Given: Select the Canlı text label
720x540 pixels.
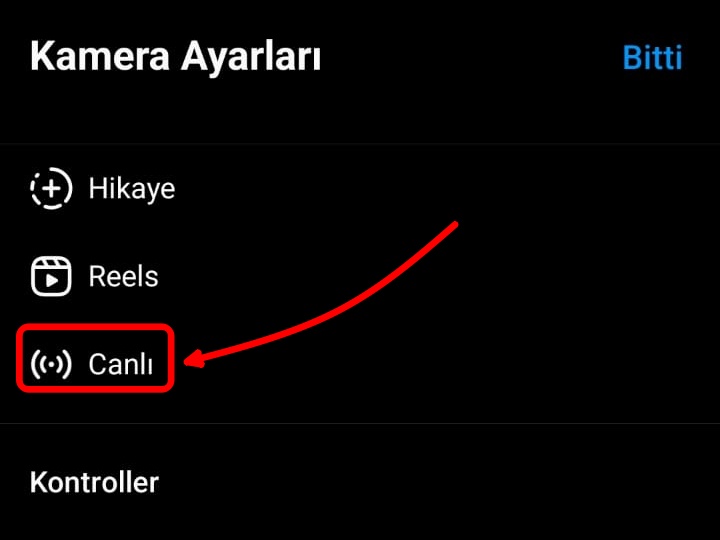Looking at the screenshot, I should (x=121, y=364).
